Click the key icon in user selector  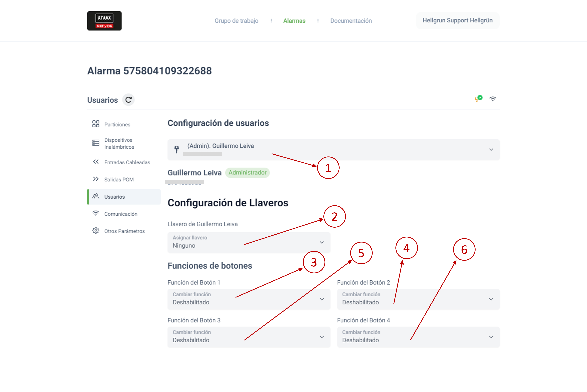pos(177,149)
